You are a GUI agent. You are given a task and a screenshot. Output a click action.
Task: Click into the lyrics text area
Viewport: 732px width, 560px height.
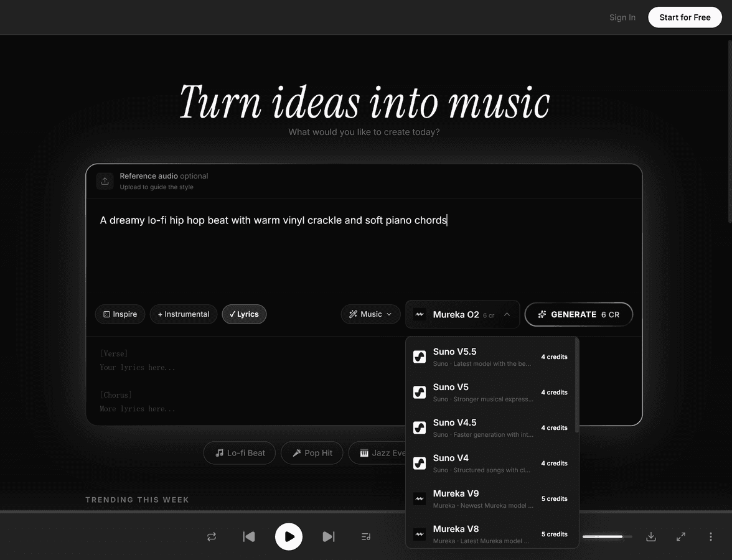coord(245,381)
